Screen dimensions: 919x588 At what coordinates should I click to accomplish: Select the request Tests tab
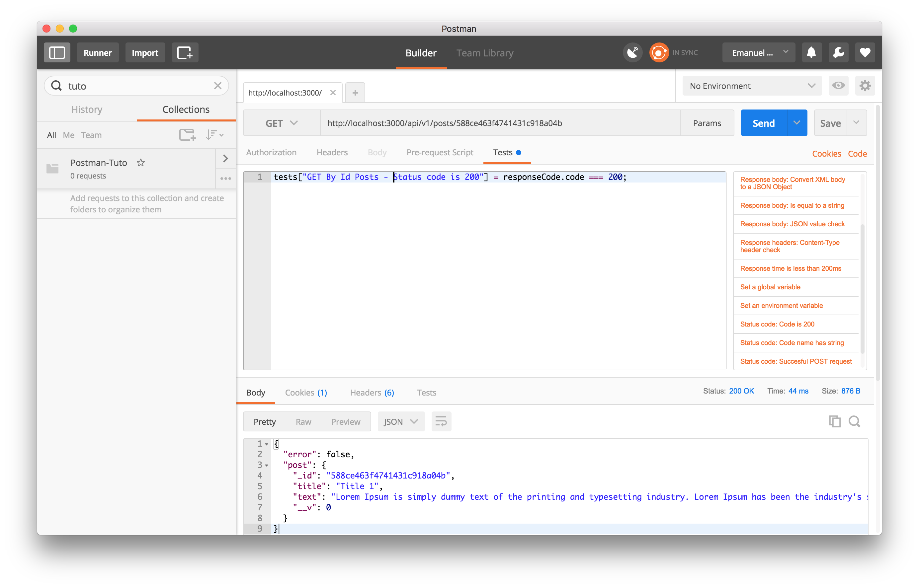point(507,152)
